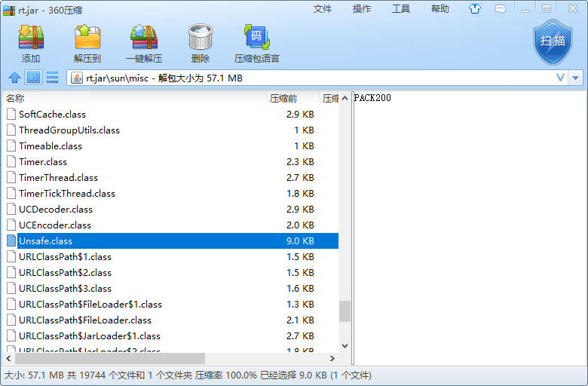Click the 添加 (Add) toolbar icon
Screen dimensions: 588x386
[31, 38]
